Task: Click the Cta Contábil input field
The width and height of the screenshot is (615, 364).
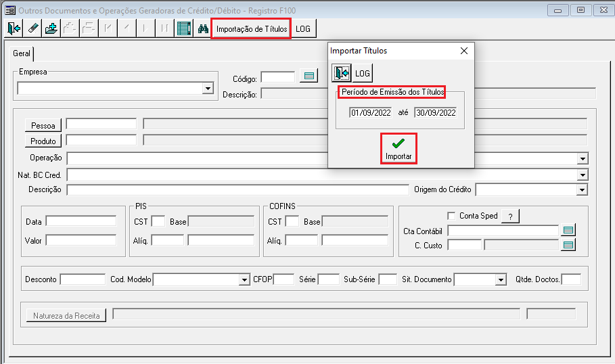Action: [x=503, y=231]
